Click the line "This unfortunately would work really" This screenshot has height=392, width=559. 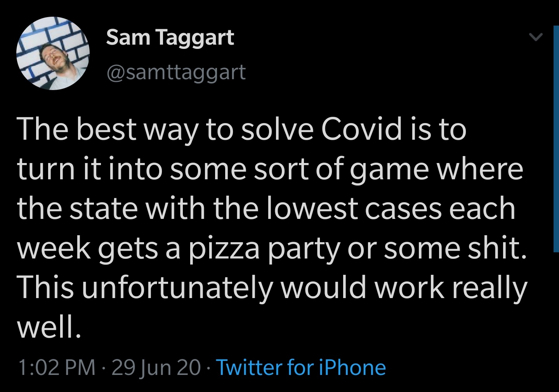(272, 288)
